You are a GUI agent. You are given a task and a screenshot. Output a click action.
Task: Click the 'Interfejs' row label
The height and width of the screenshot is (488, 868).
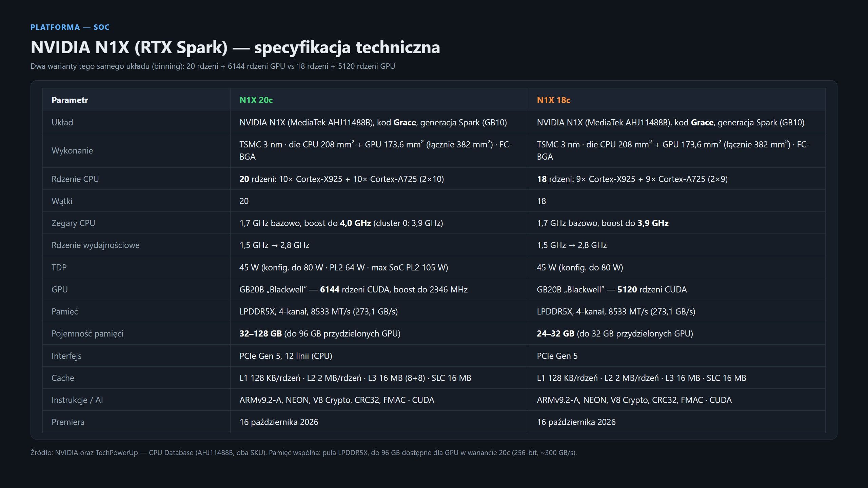(66, 356)
